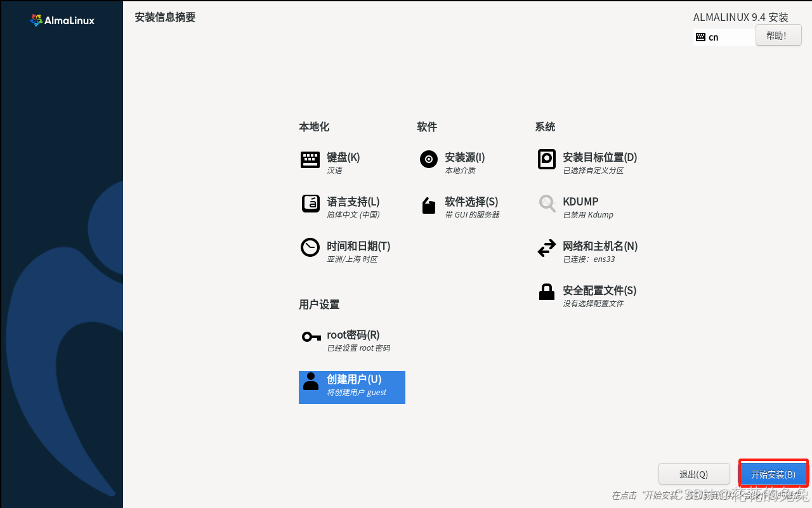Click the 已禁用 Kdump status text

tap(588, 215)
